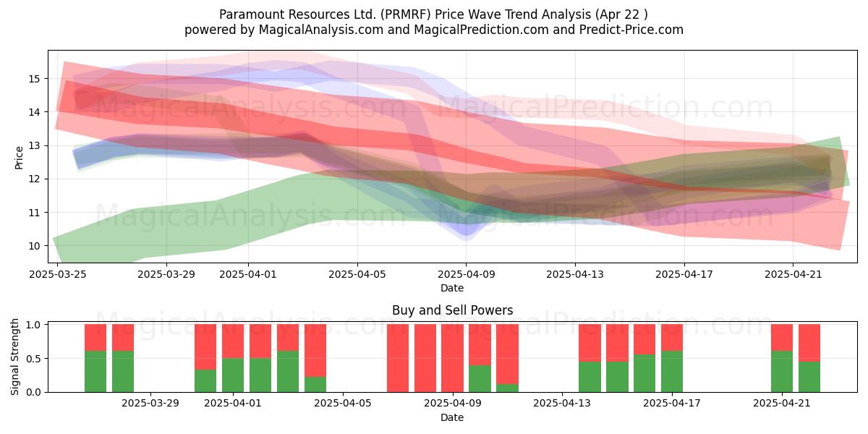868x434 pixels.
Task: Click 2025-04-09 tick on the price chart
Action: tap(466, 274)
